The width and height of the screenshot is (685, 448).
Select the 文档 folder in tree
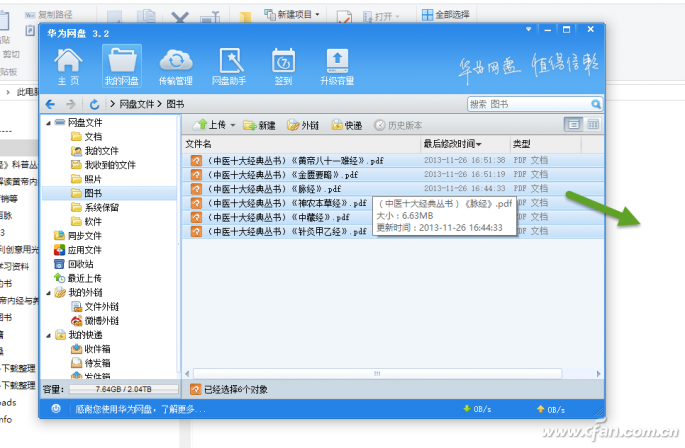[86, 137]
